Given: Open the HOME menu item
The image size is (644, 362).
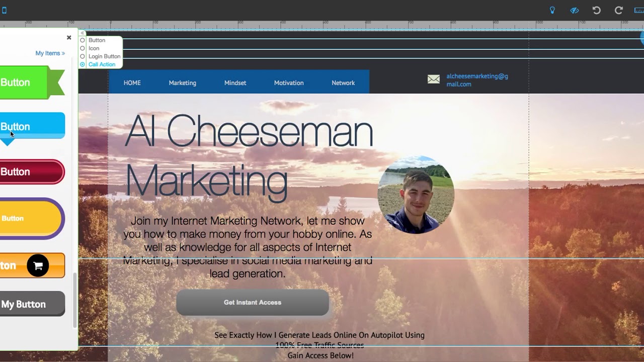Looking at the screenshot, I should [x=132, y=83].
